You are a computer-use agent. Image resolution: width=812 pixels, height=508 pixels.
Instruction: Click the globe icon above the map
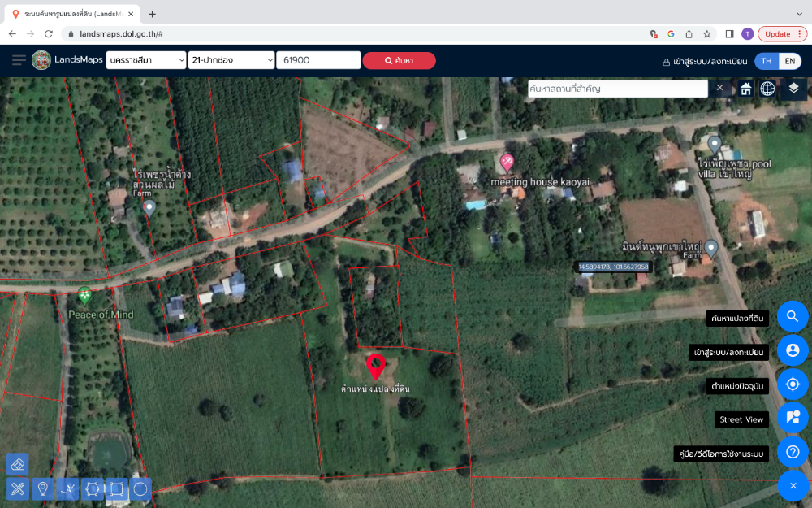coord(767,89)
